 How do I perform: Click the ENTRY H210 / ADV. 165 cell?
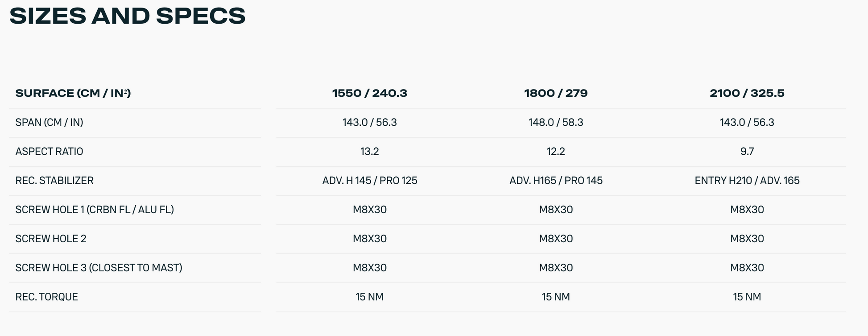click(x=747, y=181)
